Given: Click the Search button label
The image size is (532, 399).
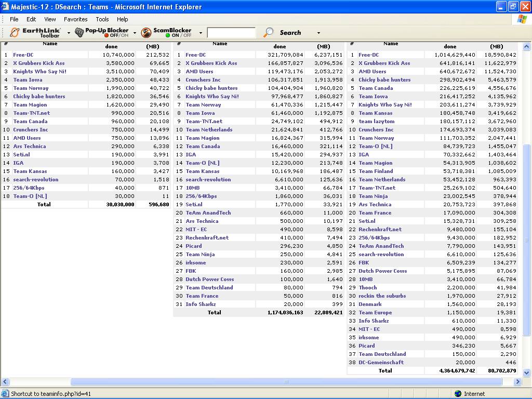Looking at the screenshot, I should 290,33.
